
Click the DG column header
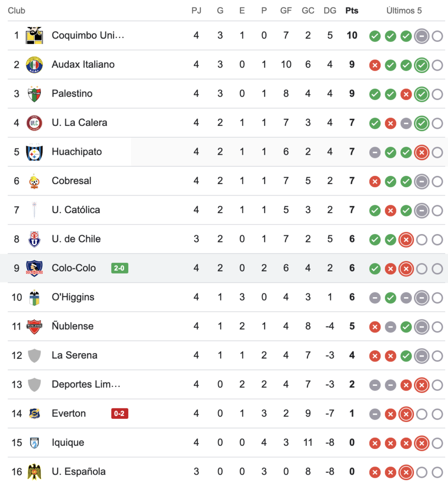(330, 10)
